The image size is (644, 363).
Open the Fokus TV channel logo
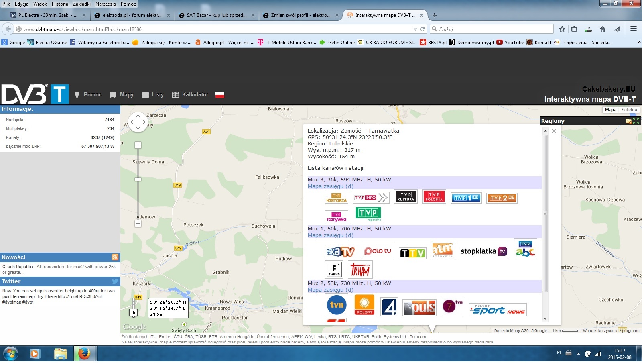[x=335, y=269]
